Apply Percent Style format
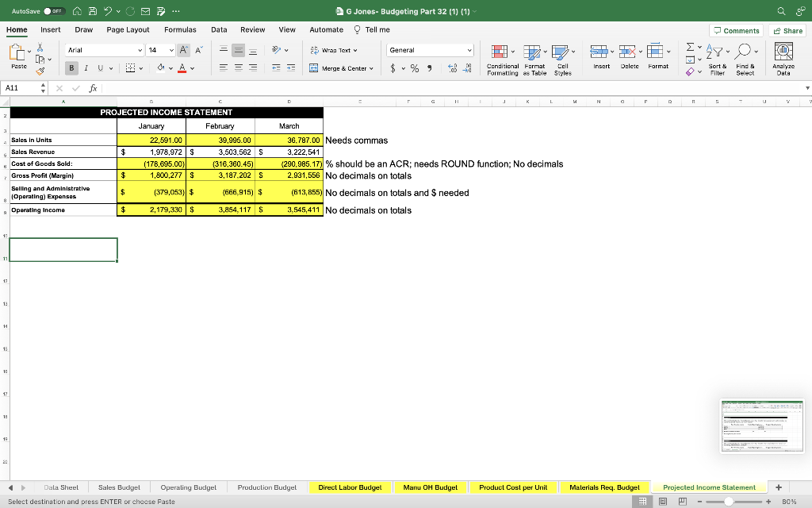 [x=415, y=68]
